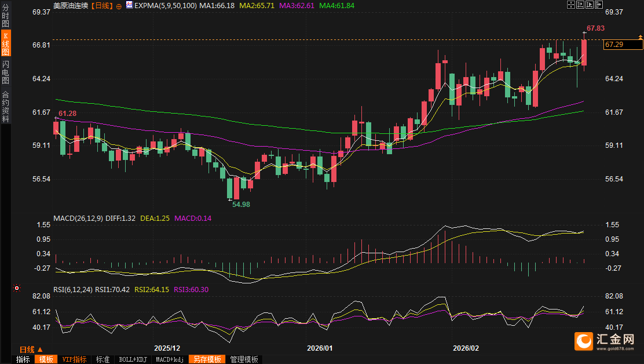Click the 管理模板 button

pos(244,359)
